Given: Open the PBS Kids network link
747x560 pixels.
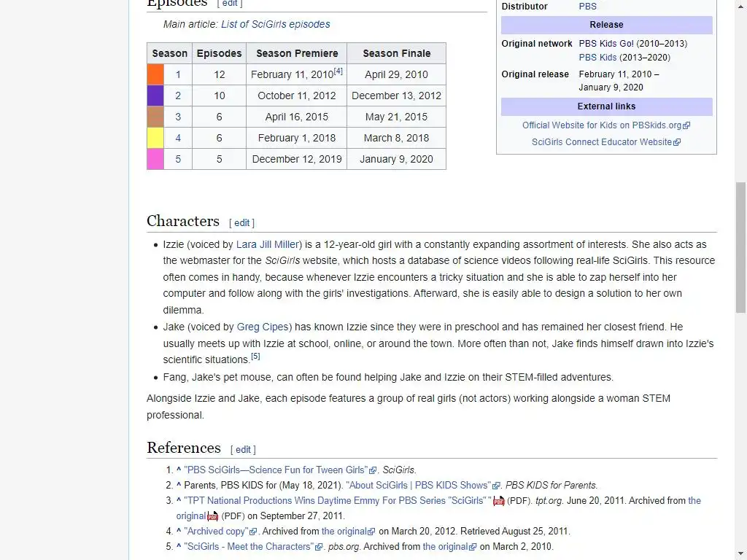Looking at the screenshot, I should [x=597, y=57].
